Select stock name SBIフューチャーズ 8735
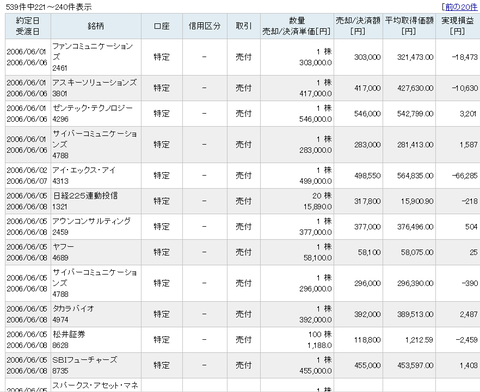 (85, 365)
